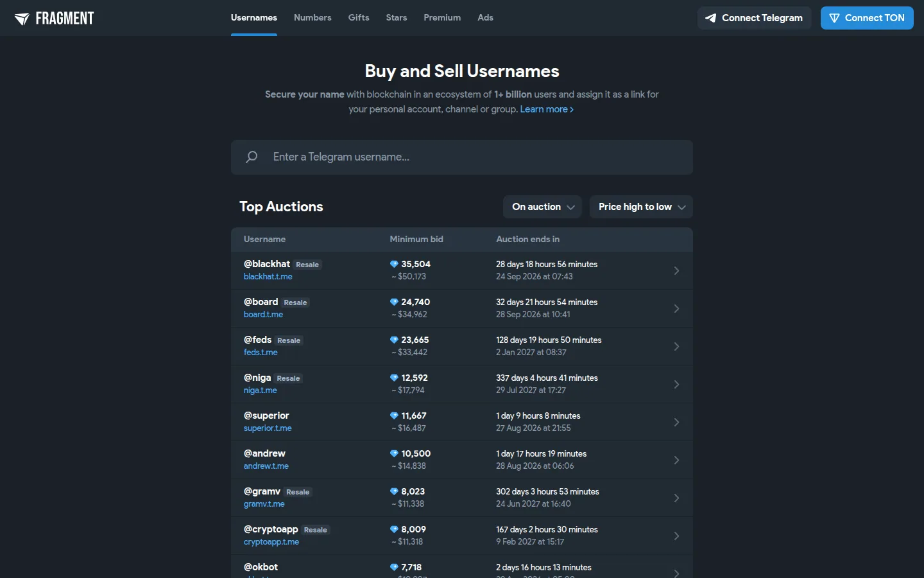Click the TON gem icon beside 12,592
Screen dimensions: 924x578
(394, 378)
